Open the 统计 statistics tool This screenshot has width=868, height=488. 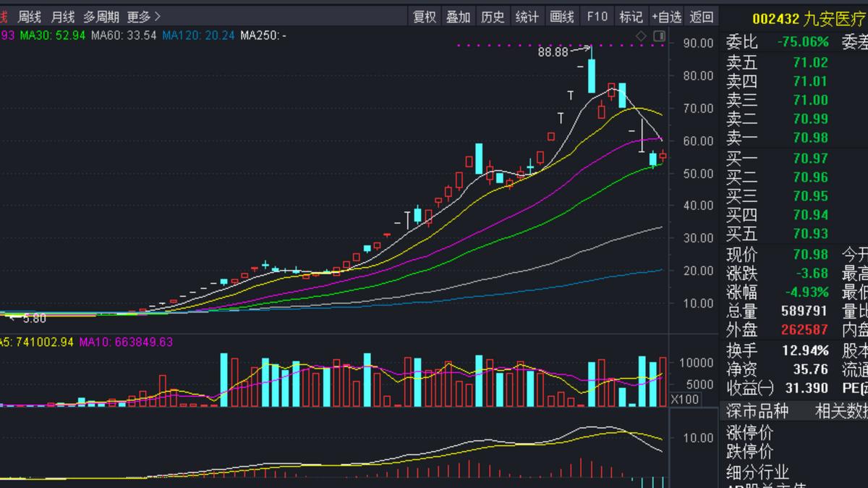pyautogui.click(x=527, y=16)
